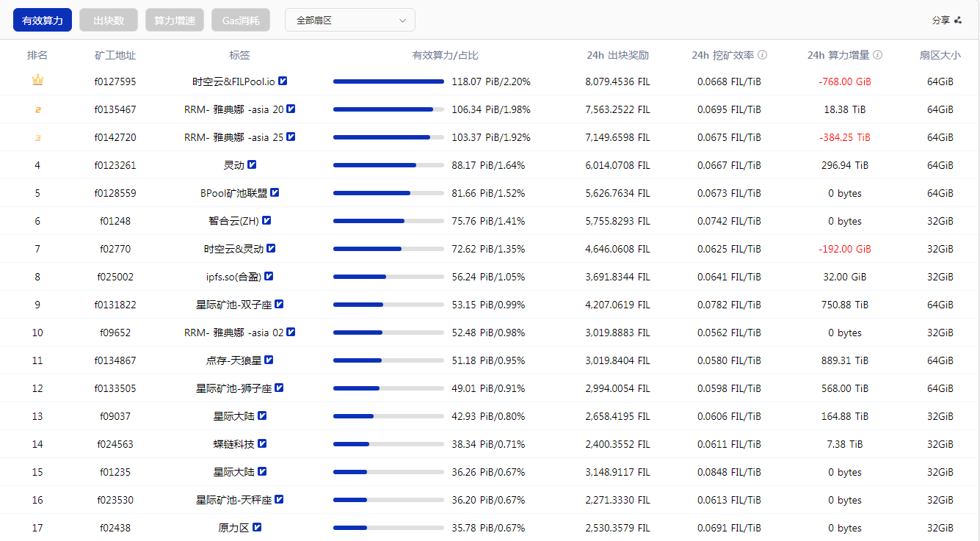The width and height of the screenshot is (980, 541).
Task: Click power bar for 35.78 PiB
Action: (388, 528)
